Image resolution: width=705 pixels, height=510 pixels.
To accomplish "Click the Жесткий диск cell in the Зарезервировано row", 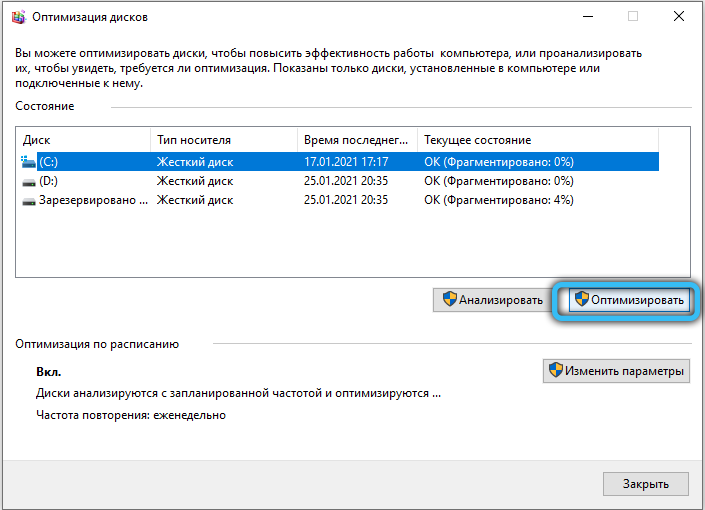I will [195, 200].
